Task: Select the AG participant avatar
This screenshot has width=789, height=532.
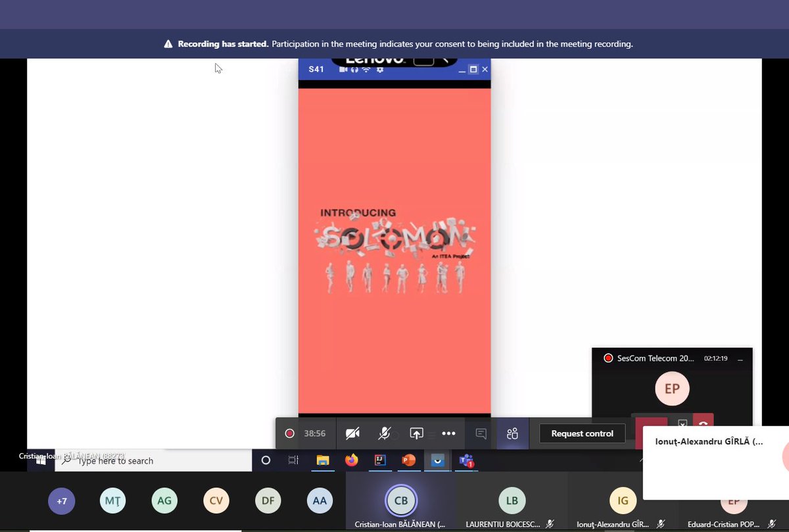Action: 164,501
